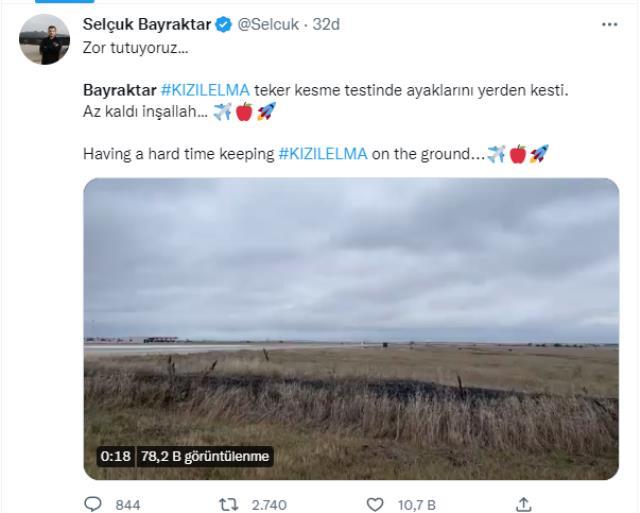Click the reply speech bubble icon
Image resolution: width=640 pixels, height=513 pixels.
click(x=92, y=504)
